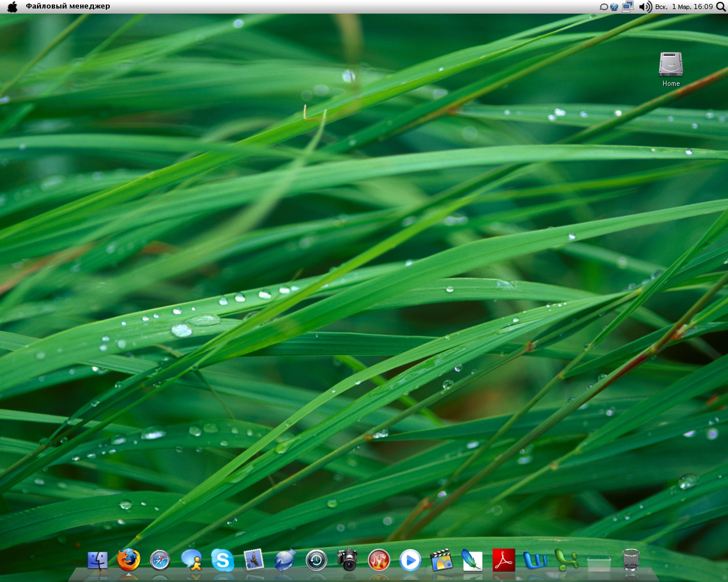
Task: Launch Firefox from the dock
Action: click(129, 560)
